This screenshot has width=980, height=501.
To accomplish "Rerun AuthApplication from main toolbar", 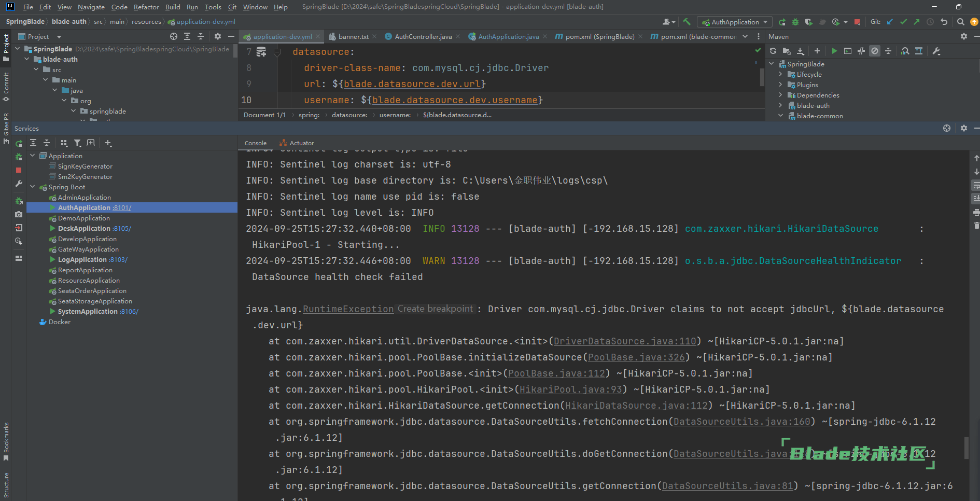I will [x=782, y=22].
